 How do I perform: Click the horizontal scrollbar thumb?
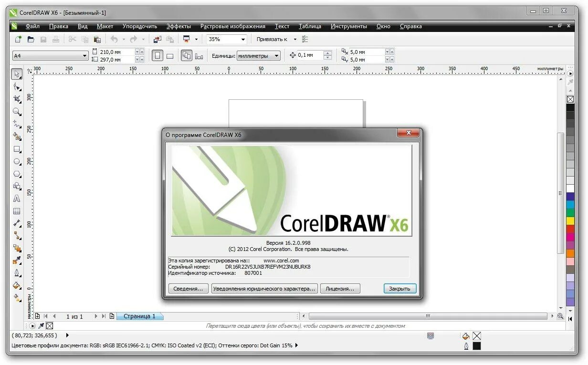[428, 316]
